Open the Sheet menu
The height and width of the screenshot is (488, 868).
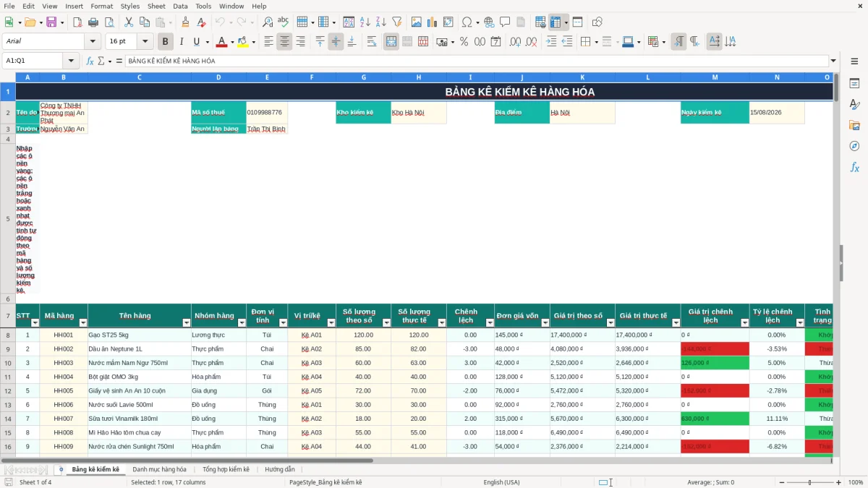tap(156, 6)
